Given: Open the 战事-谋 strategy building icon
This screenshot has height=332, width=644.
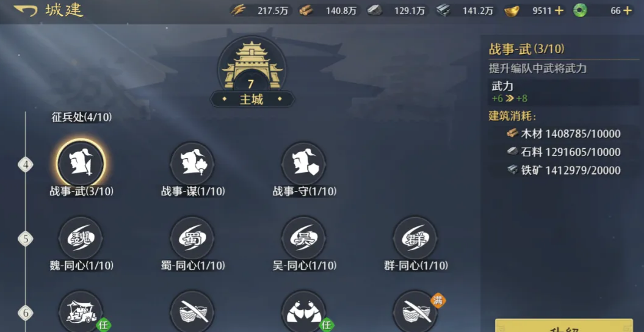Looking at the screenshot, I should pos(192,164).
